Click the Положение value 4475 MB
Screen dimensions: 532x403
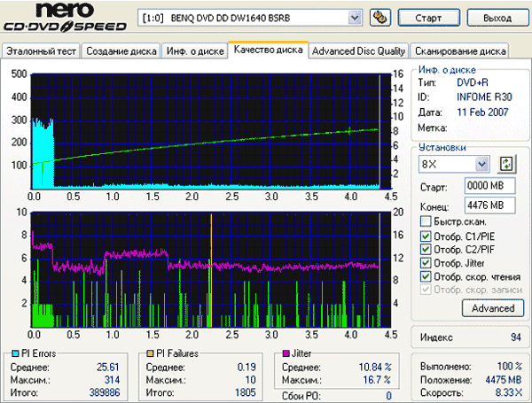(503, 380)
